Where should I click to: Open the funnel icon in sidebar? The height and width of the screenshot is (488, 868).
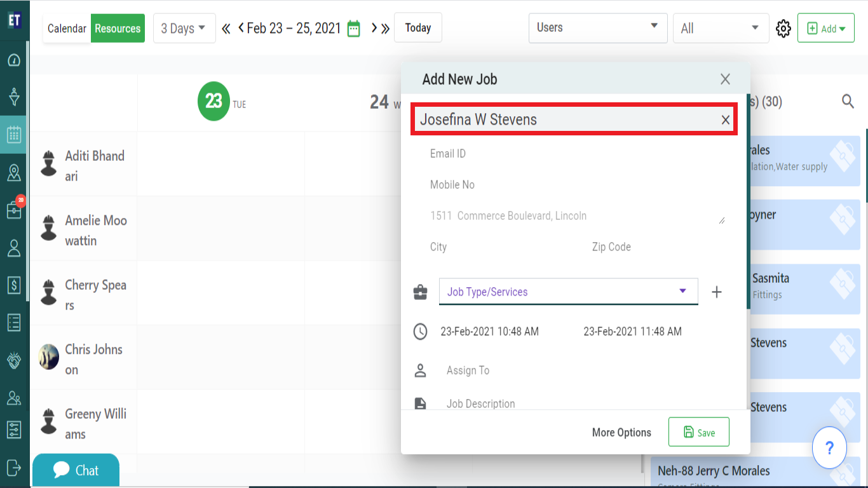point(14,97)
